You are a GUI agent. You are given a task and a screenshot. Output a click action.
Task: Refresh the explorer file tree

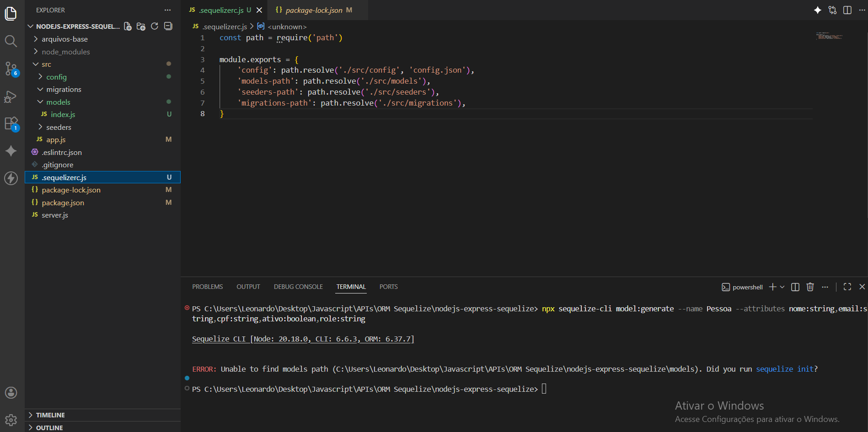coord(155,27)
